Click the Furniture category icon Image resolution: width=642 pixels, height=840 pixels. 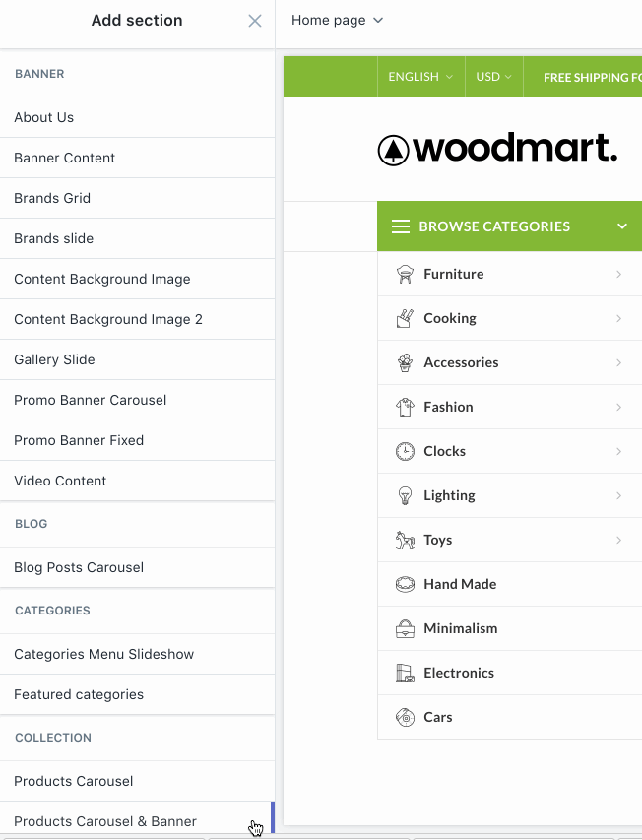pos(405,274)
